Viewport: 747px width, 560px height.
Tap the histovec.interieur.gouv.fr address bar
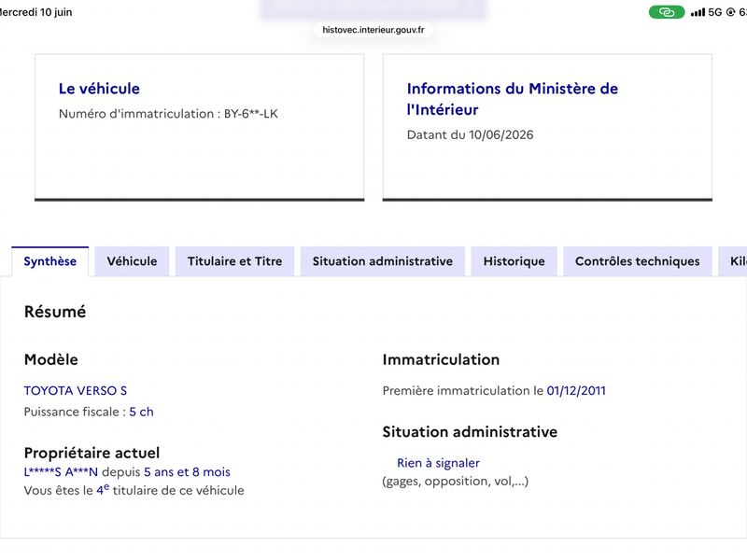(373, 30)
